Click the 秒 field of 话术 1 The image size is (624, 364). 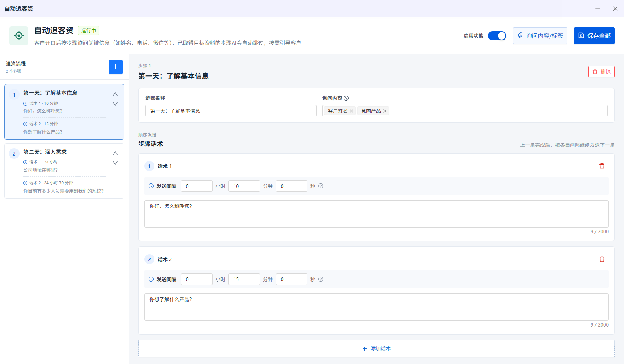[292, 186]
